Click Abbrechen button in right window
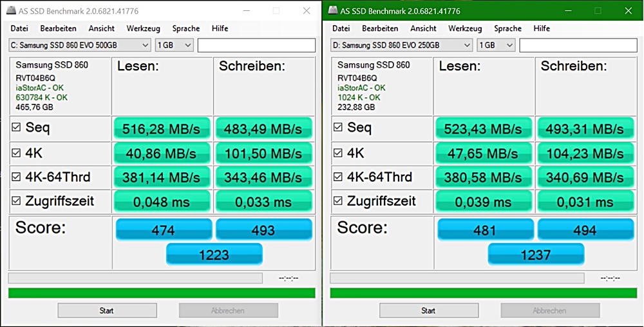This screenshot has height=327, width=644. pyautogui.click(x=550, y=310)
